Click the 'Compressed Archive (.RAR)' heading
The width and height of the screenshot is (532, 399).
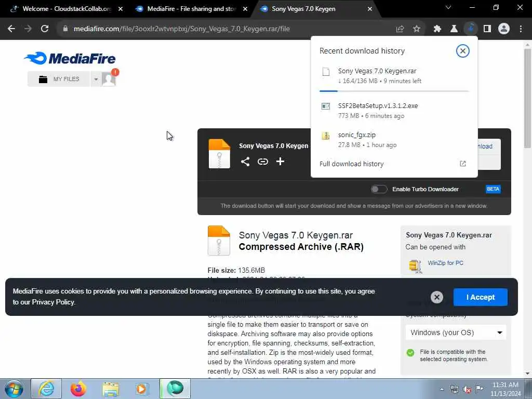tap(301, 247)
